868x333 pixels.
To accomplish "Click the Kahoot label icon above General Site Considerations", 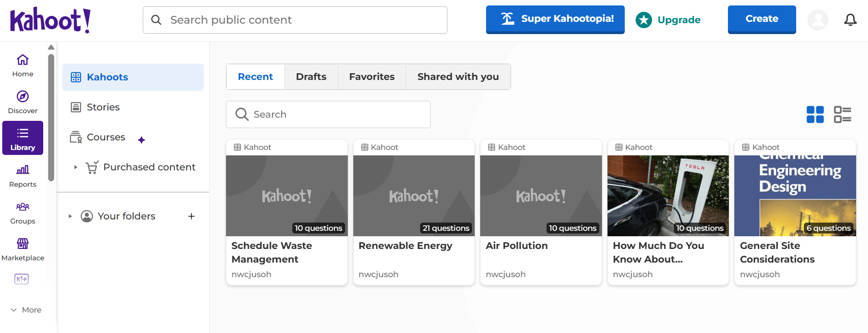I will 746,147.
